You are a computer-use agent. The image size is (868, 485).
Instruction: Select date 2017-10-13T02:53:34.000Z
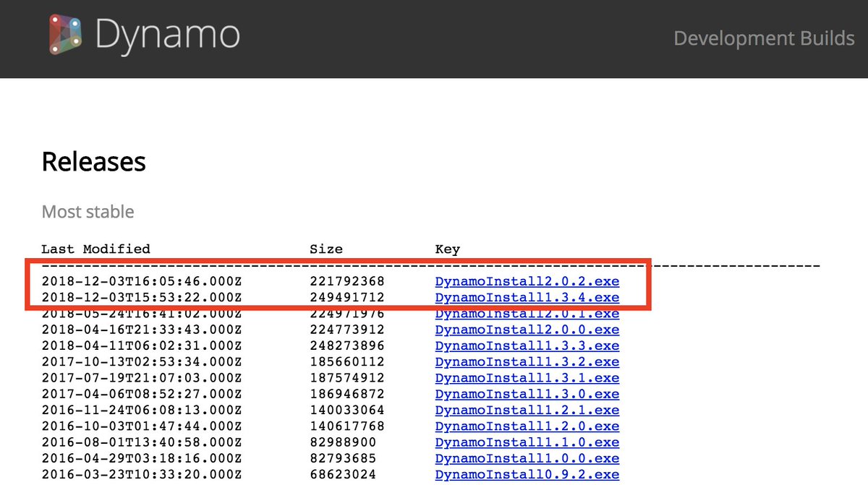coord(142,361)
